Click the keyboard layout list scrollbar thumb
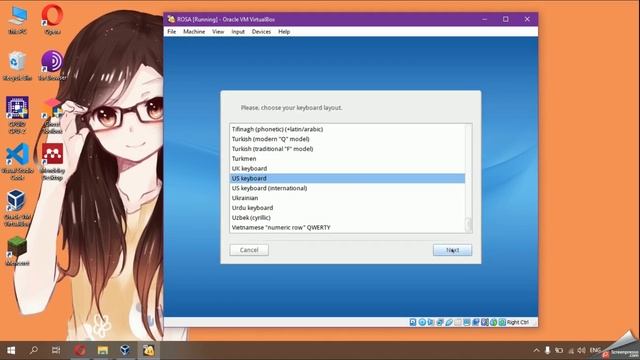Image resolution: width=640 pixels, height=360 pixels. [469, 224]
